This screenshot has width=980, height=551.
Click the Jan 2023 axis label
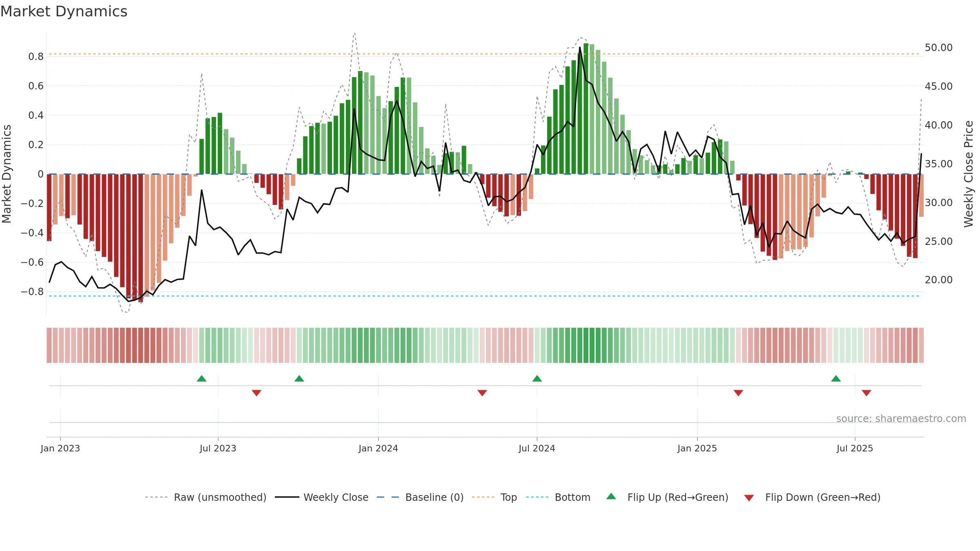point(60,448)
